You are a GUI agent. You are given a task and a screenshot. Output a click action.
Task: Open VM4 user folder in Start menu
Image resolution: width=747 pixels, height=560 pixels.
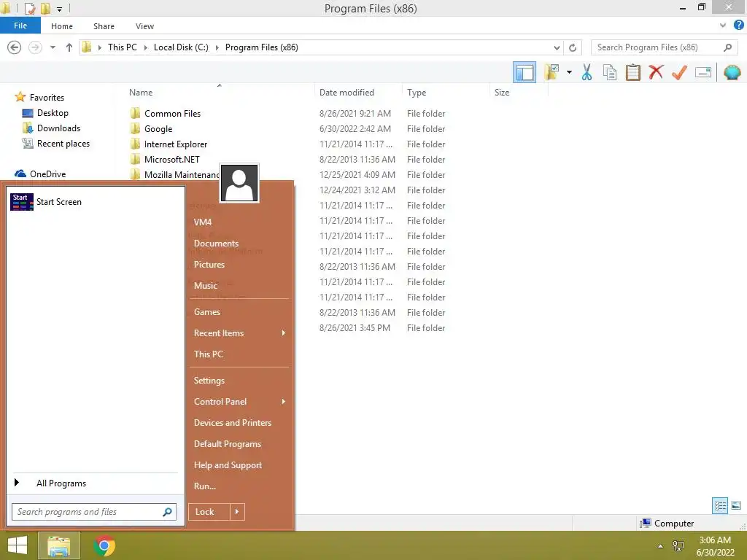click(203, 222)
